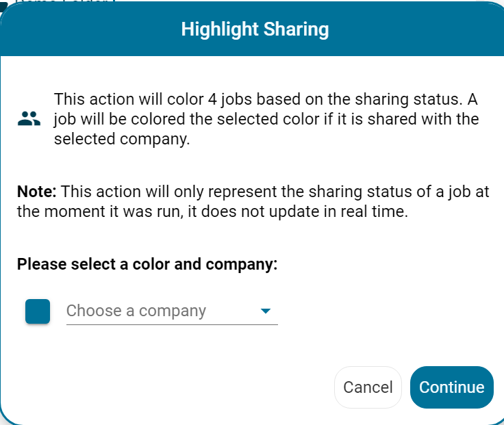Click the partially visible text above the dialog
This screenshot has width=504, height=425.
(65, 2)
